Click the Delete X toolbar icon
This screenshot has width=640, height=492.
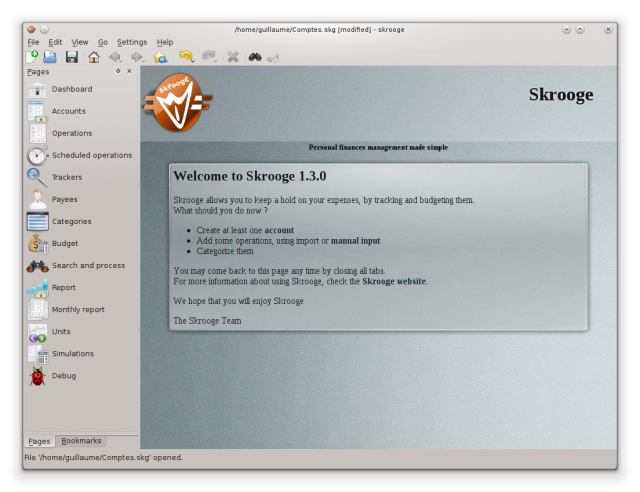[x=233, y=57]
